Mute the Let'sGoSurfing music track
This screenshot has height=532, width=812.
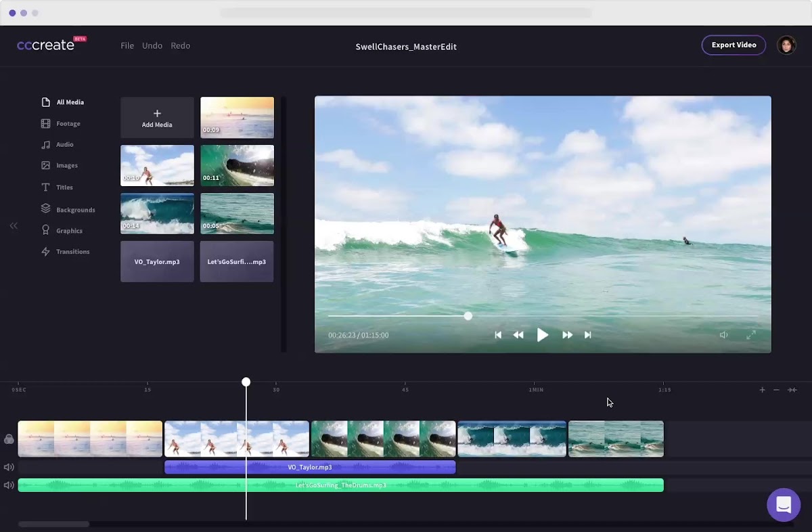click(x=9, y=485)
